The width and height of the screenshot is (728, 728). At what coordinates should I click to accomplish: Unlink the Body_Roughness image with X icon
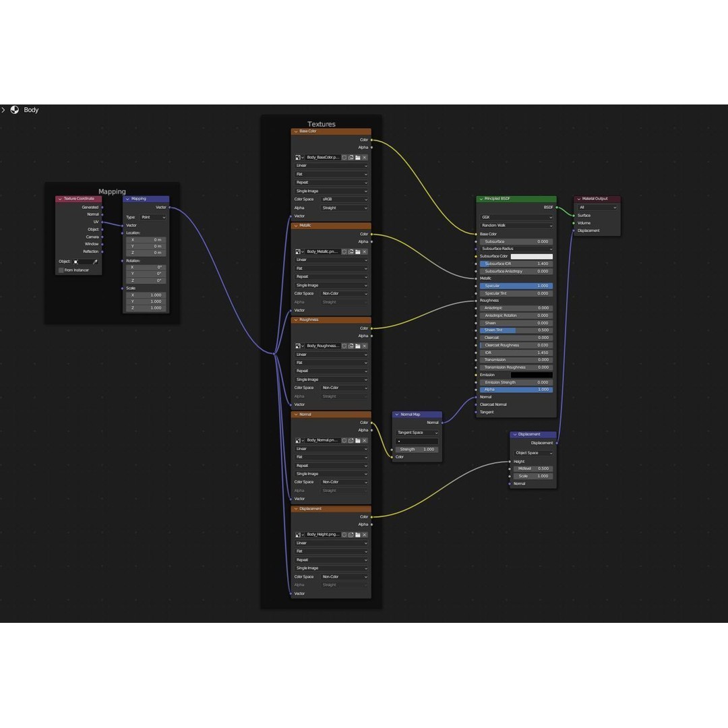click(365, 346)
